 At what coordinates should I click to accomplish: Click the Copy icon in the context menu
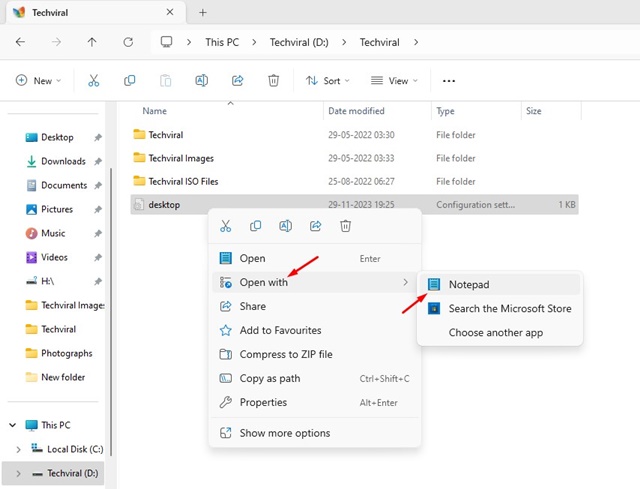point(256,226)
